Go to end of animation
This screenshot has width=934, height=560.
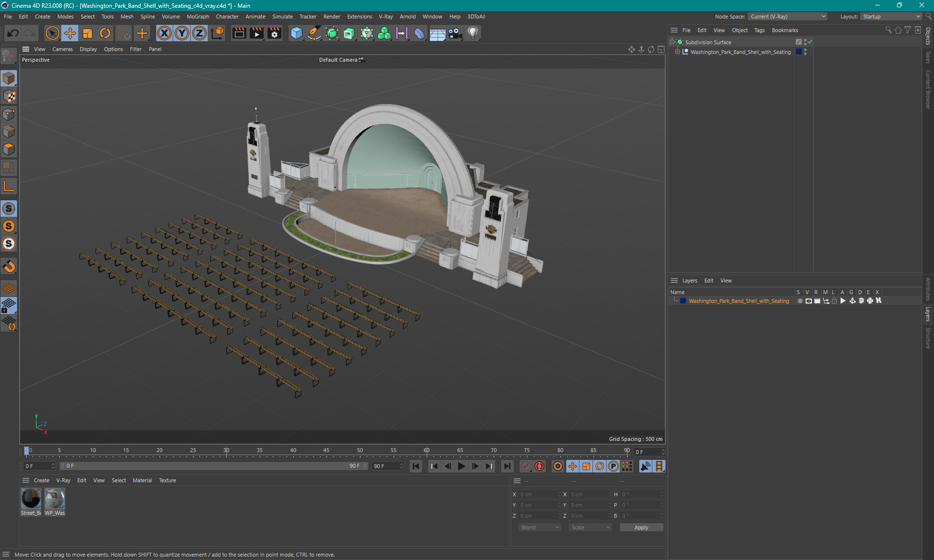coord(507,466)
